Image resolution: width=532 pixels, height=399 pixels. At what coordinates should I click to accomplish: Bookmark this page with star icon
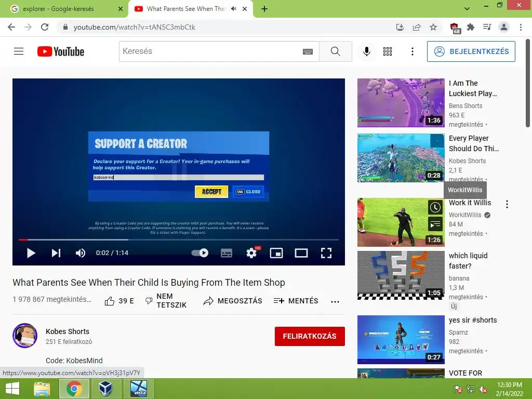point(433,27)
